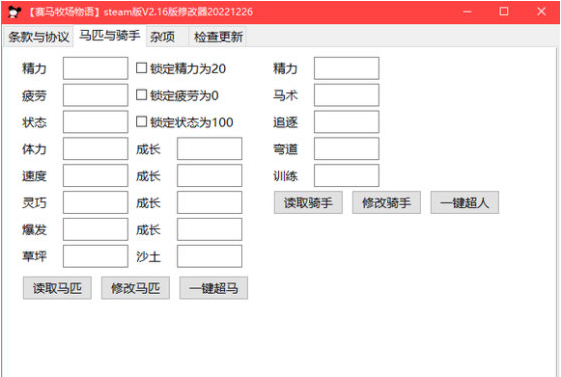The width and height of the screenshot is (561, 377).
Task: Select the 爆发 input field
Action: [x=96, y=229]
